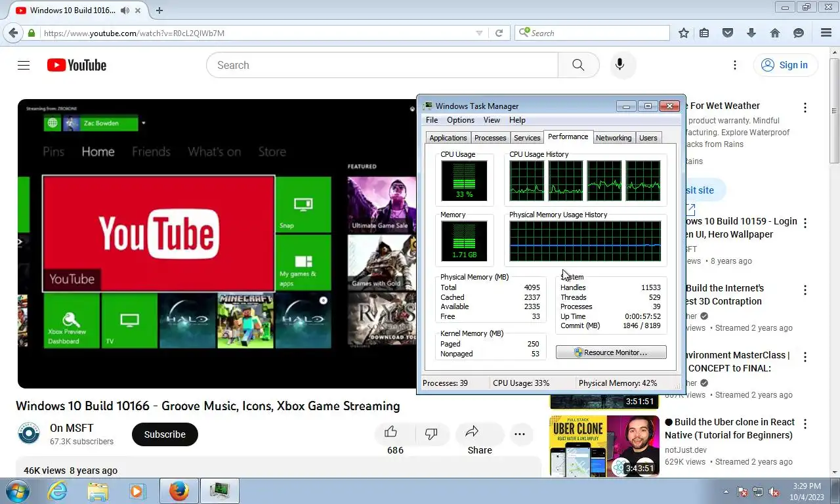Open options for Wet Weather ad

(805, 108)
